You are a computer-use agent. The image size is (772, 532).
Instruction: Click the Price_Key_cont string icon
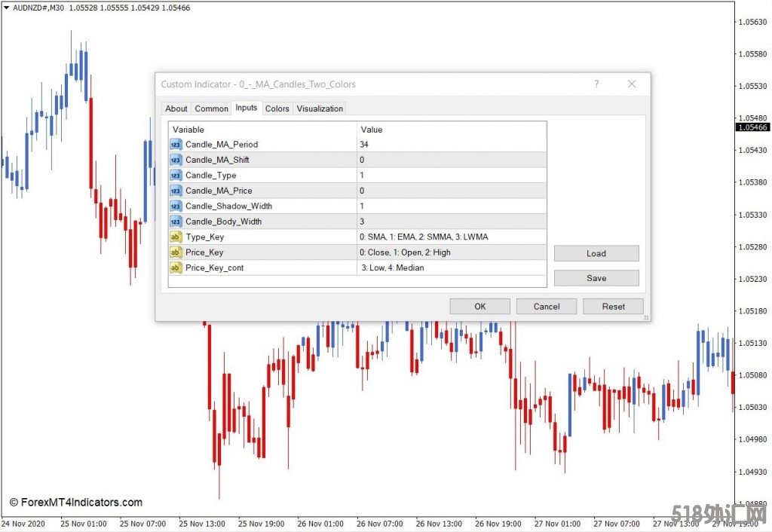click(176, 268)
